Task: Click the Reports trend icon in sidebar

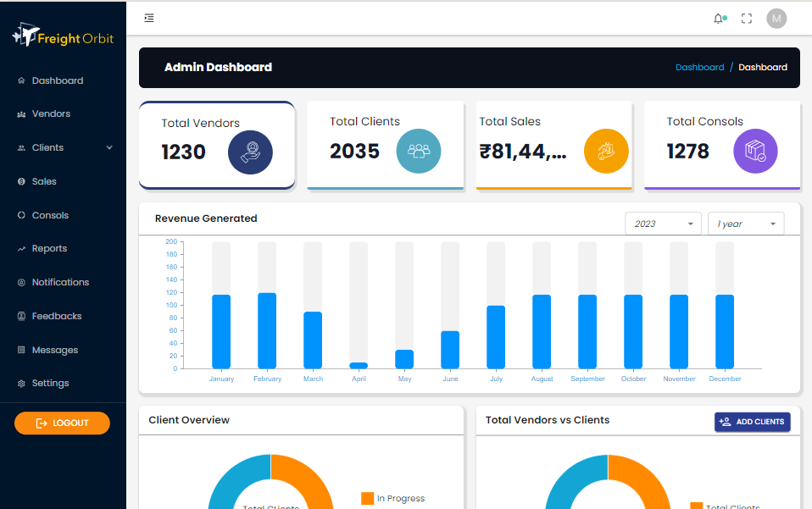Action: 21,249
